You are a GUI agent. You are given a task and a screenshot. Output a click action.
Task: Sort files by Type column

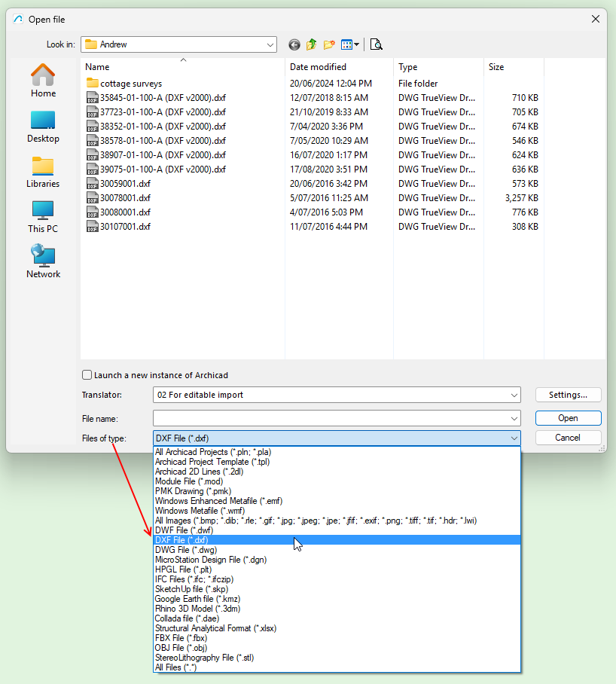point(438,67)
